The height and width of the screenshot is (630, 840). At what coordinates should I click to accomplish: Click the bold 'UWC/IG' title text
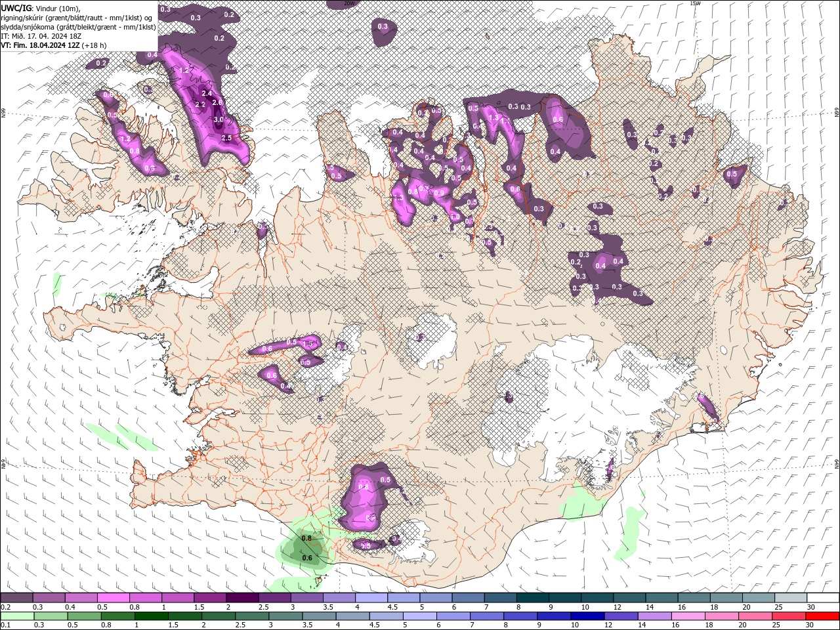point(16,8)
